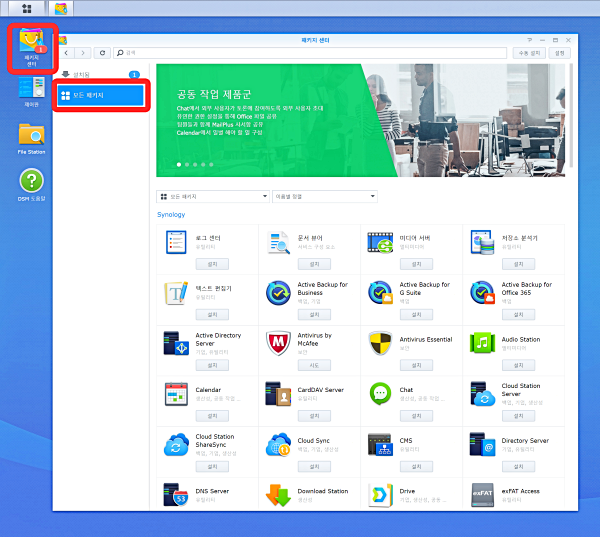600x537 pixels.
Task: Open the File Station desktop icon
Action: point(32,139)
